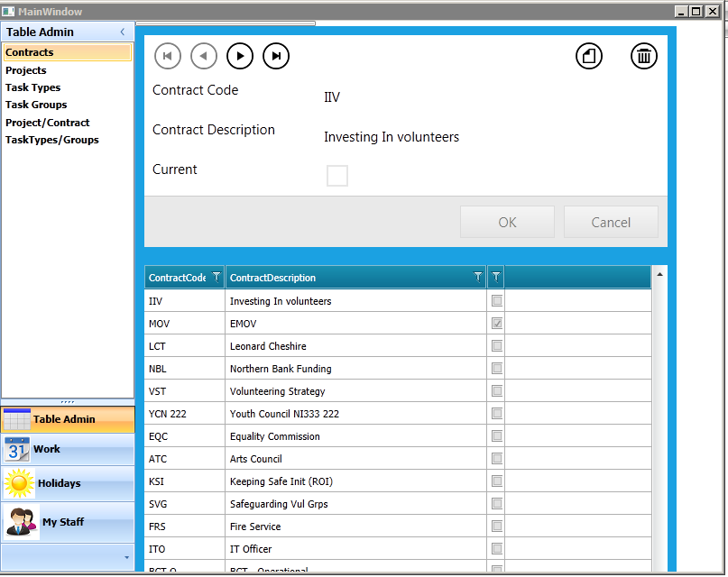Filter the ContractDescription column
Screen dimensions: 728x577
click(478, 278)
